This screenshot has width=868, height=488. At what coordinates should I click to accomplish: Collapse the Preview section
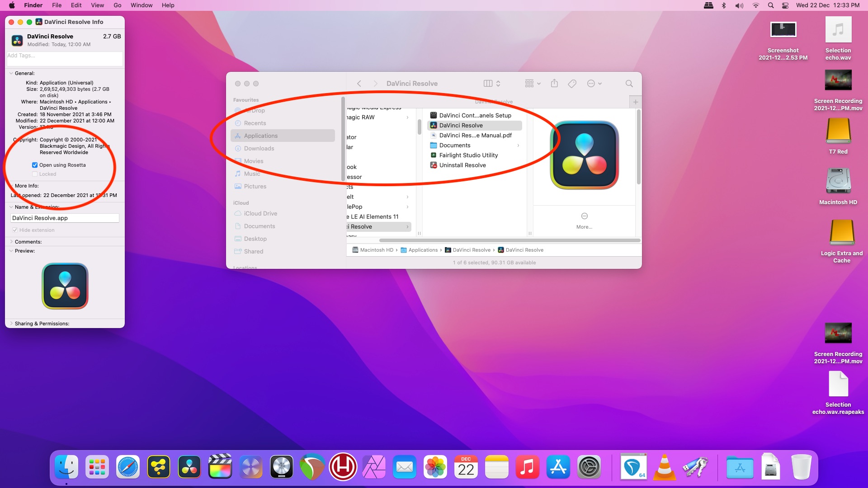click(x=11, y=251)
